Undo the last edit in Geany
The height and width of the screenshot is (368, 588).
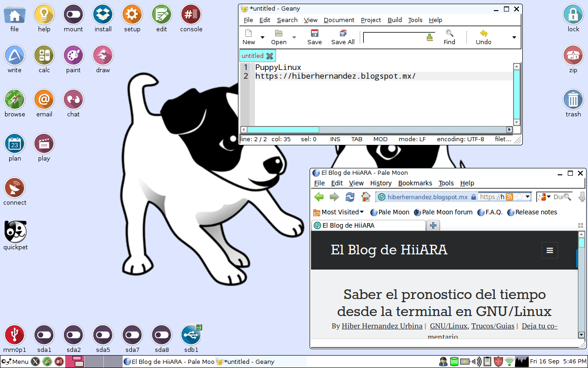tap(483, 37)
